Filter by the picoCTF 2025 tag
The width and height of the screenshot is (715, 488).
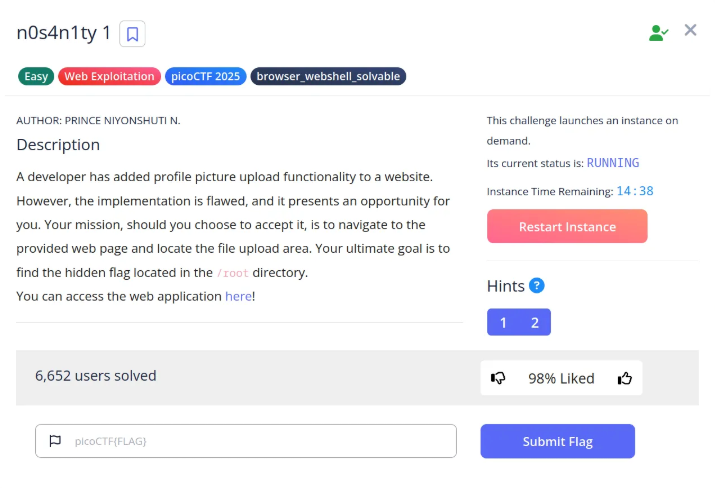pyautogui.click(x=206, y=76)
